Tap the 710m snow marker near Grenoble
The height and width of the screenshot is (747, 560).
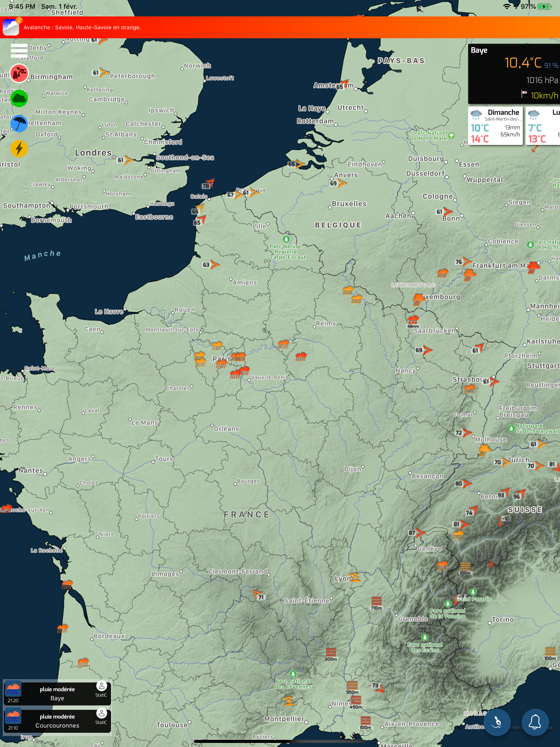(x=376, y=602)
